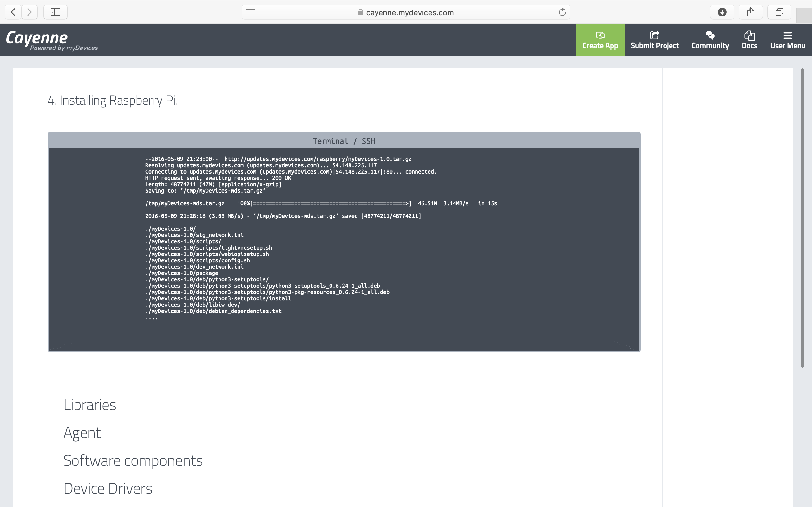Expand the User Menu hamburger
Image resolution: width=812 pixels, height=507 pixels.
point(788,40)
